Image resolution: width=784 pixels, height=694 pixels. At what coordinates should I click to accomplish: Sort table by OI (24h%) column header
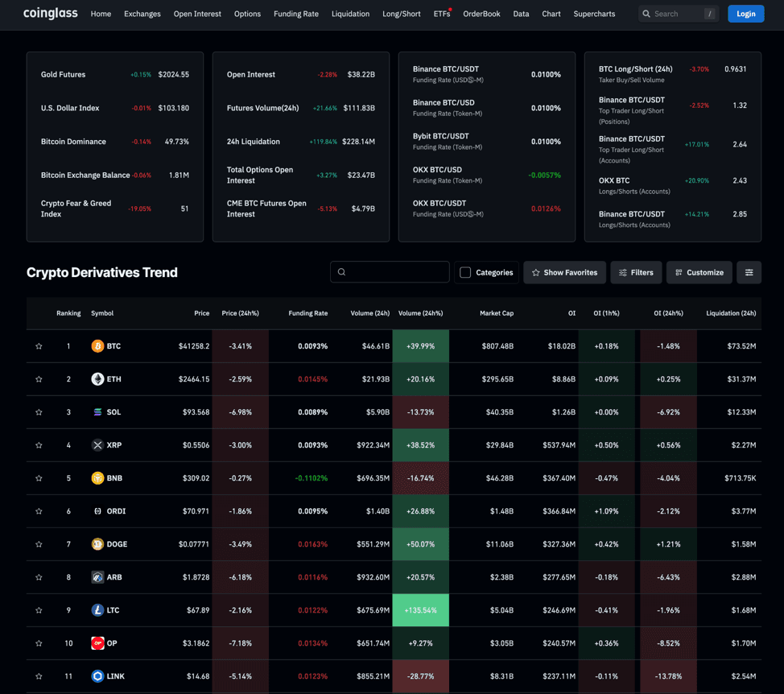[667, 313]
